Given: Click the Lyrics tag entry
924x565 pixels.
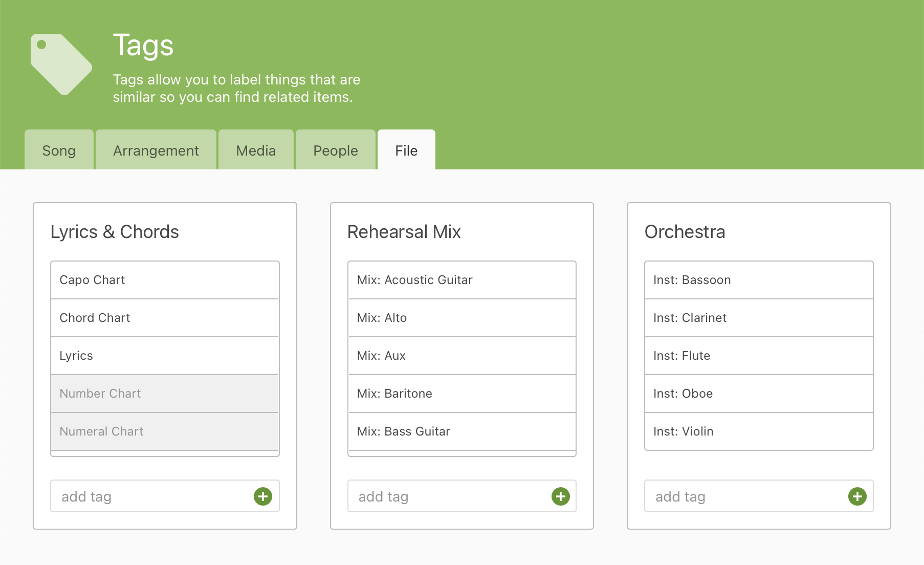Looking at the screenshot, I should coord(164,355).
